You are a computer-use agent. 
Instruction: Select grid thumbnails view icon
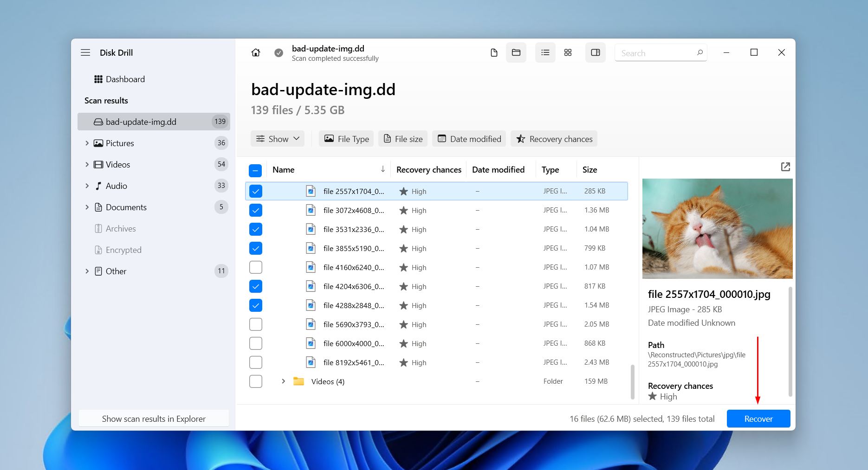pyautogui.click(x=568, y=53)
